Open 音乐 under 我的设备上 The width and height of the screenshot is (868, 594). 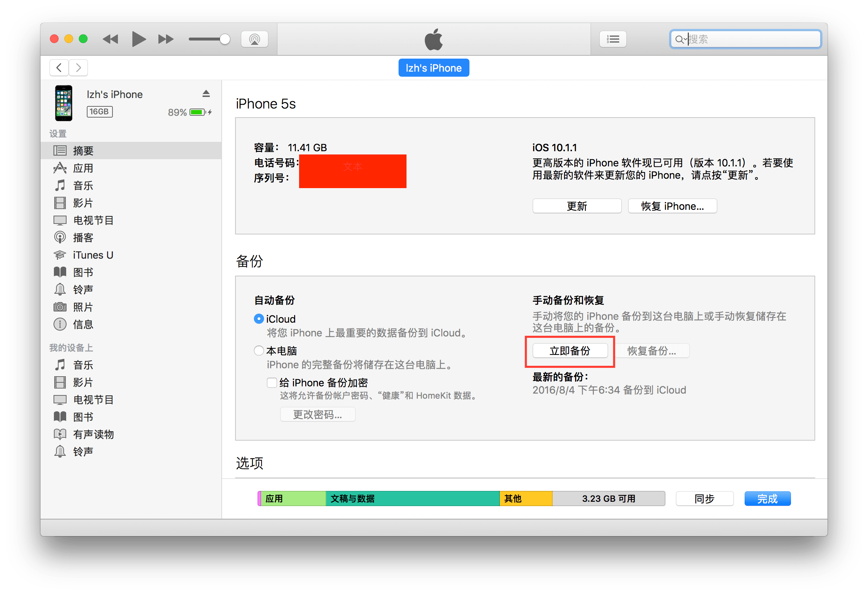[131, 365]
